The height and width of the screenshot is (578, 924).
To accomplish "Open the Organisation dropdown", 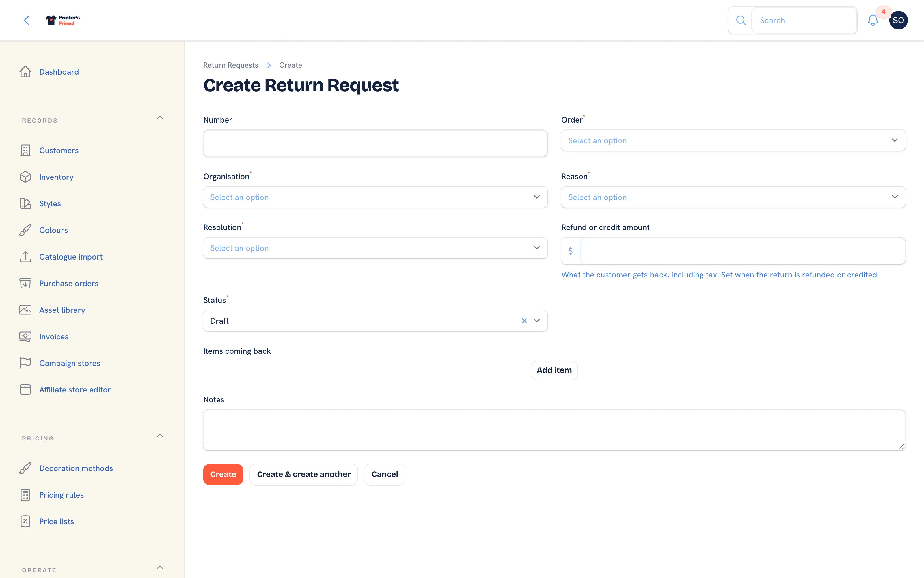I will pyautogui.click(x=375, y=197).
